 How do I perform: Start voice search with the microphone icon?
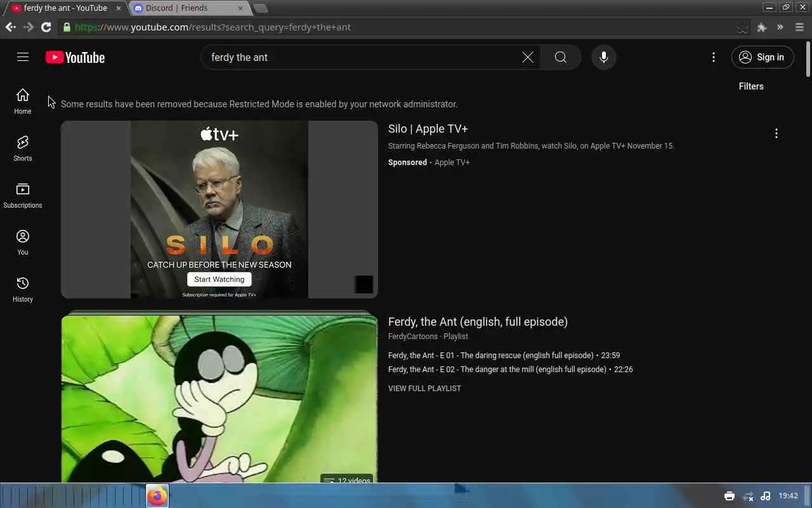coord(604,57)
